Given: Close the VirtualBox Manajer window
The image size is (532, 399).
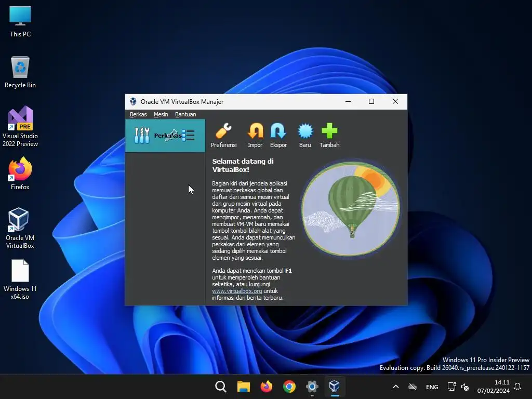Looking at the screenshot, I should [x=395, y=101].
